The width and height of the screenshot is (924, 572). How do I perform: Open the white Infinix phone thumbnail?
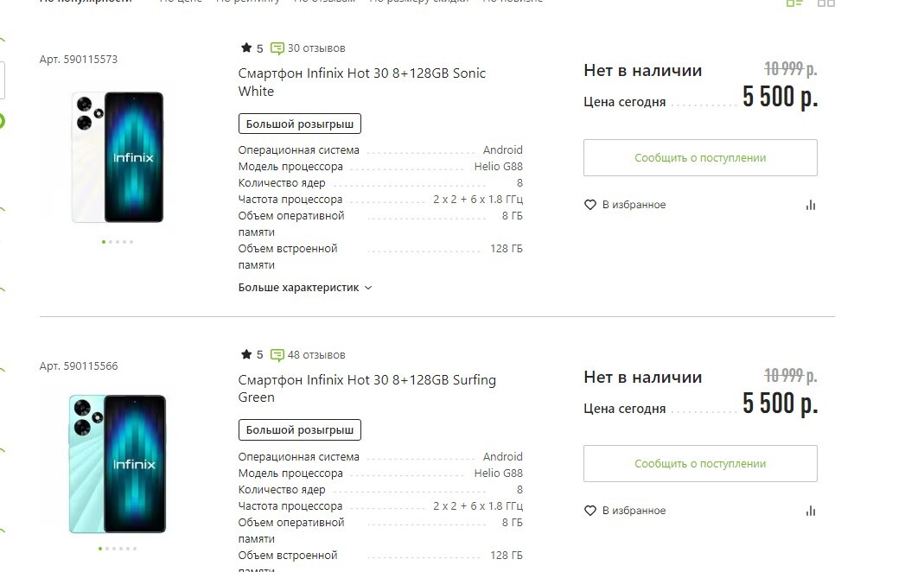coord(118,157)
